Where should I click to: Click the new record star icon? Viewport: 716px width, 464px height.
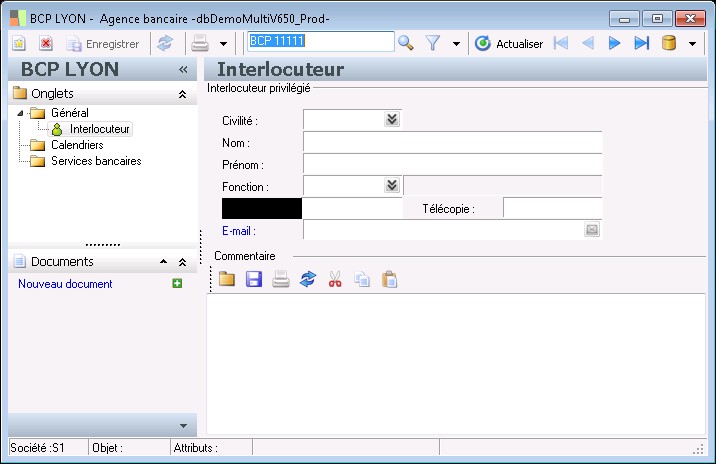[x=19, y=43]
